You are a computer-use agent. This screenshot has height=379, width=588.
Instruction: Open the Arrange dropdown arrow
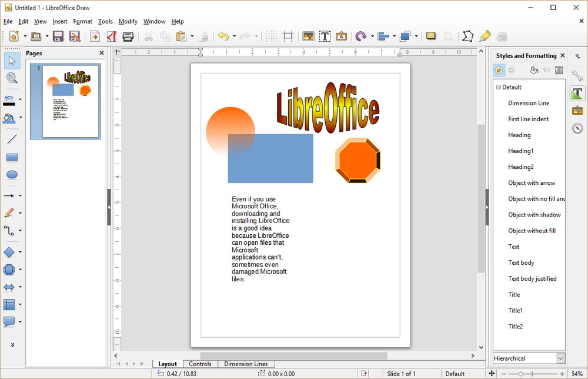(x=416, y=36)
